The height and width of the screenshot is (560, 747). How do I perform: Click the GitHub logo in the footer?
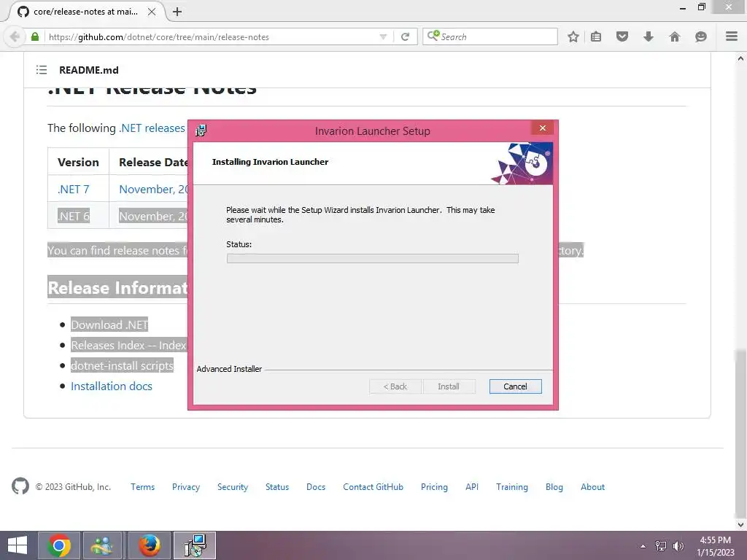coord(20,486)
